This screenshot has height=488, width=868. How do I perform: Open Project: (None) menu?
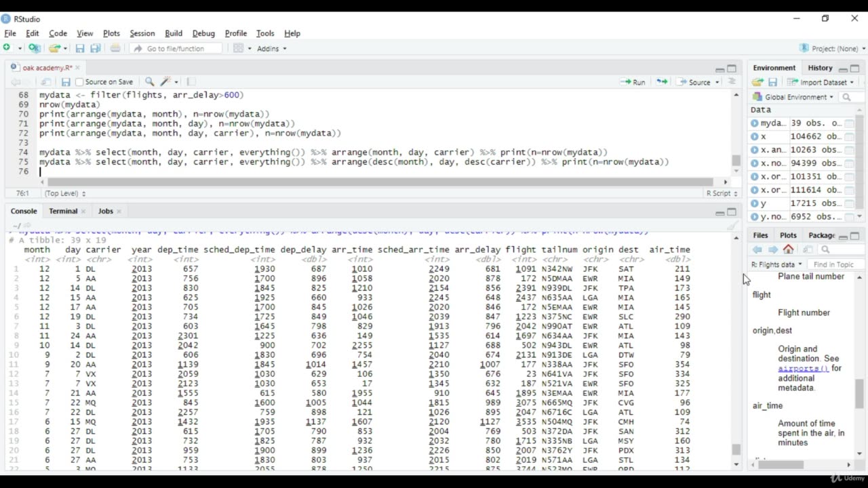(833, 48)
